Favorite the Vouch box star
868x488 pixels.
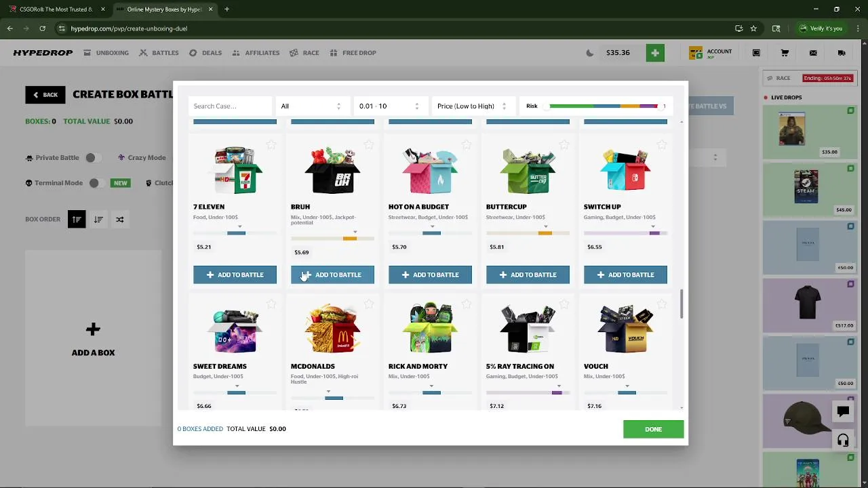tap(662, 304)
